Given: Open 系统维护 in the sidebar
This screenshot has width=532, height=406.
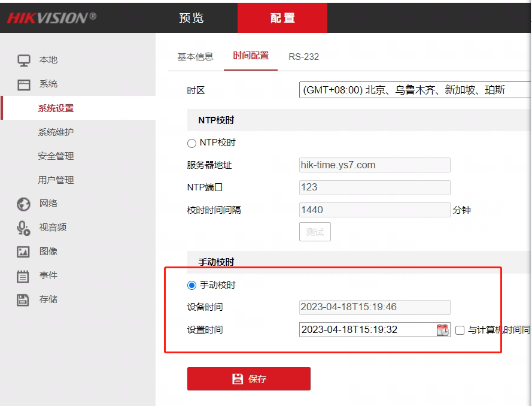Looking at the screenshot, I should click(56, 132).
